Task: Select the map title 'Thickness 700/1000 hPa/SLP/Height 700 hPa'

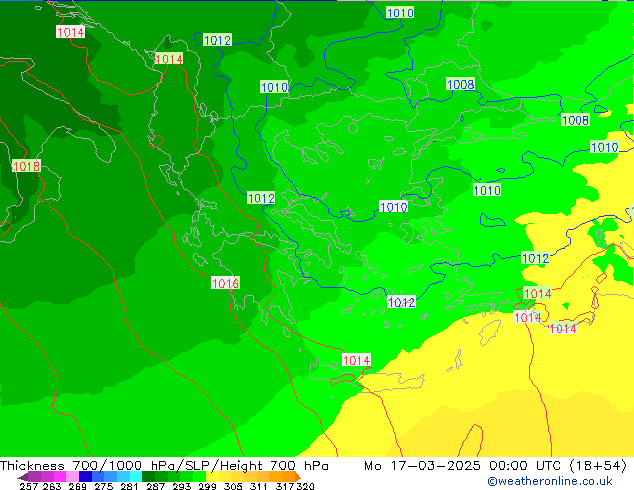Action: pos(164,466)
